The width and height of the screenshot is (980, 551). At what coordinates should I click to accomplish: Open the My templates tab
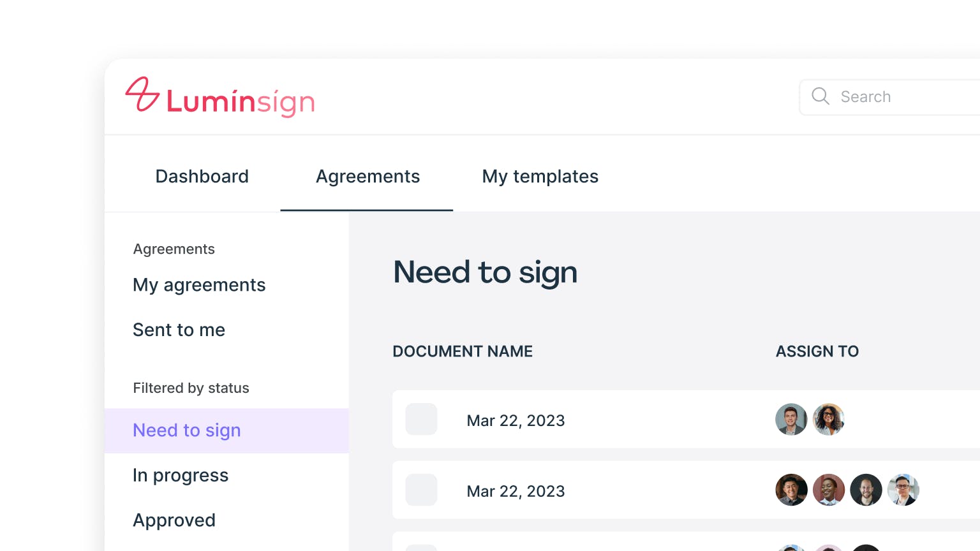[540, 176]
